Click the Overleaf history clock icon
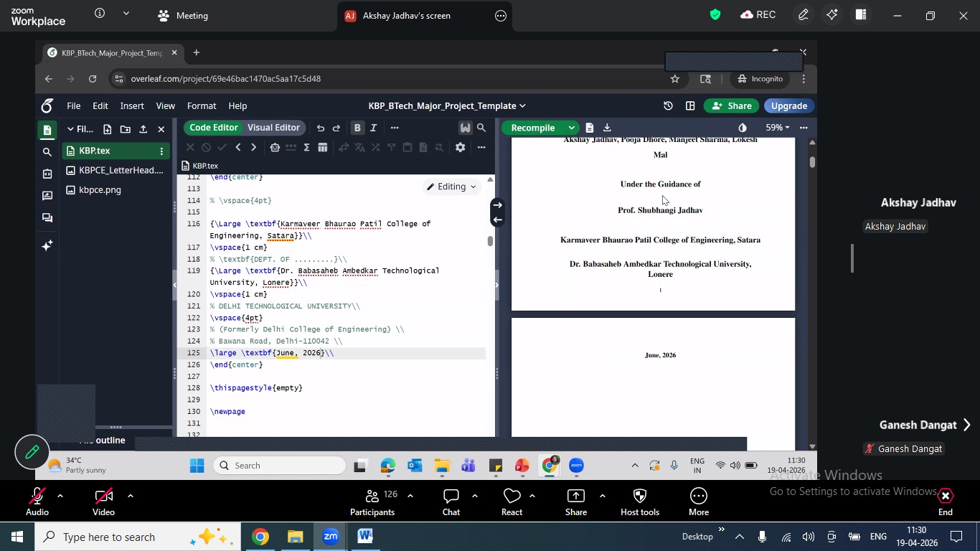The image size is (980, 551). click(x=668, y=106)
